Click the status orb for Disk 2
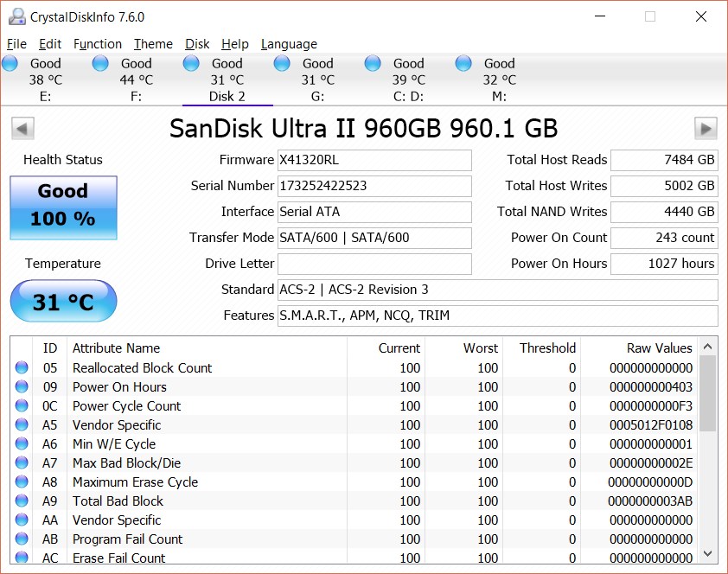 click(x=191, y=63)
